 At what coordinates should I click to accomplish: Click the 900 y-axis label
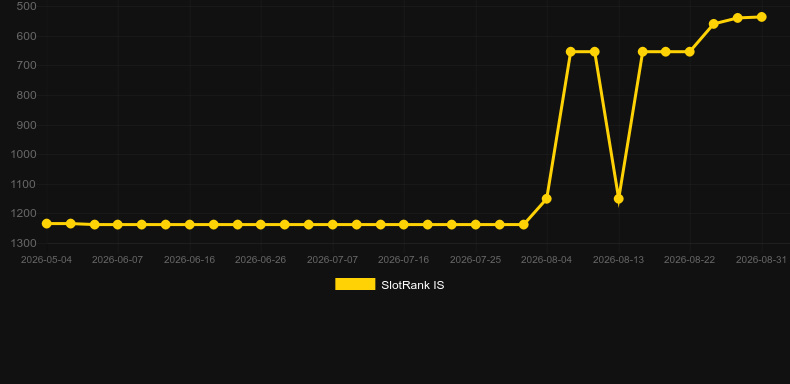click(26, 124)
